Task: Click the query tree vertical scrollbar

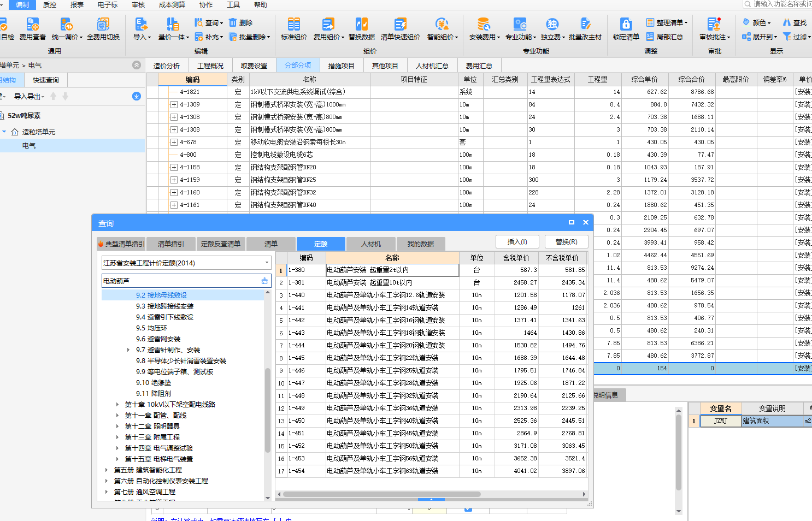Action: 268,410
